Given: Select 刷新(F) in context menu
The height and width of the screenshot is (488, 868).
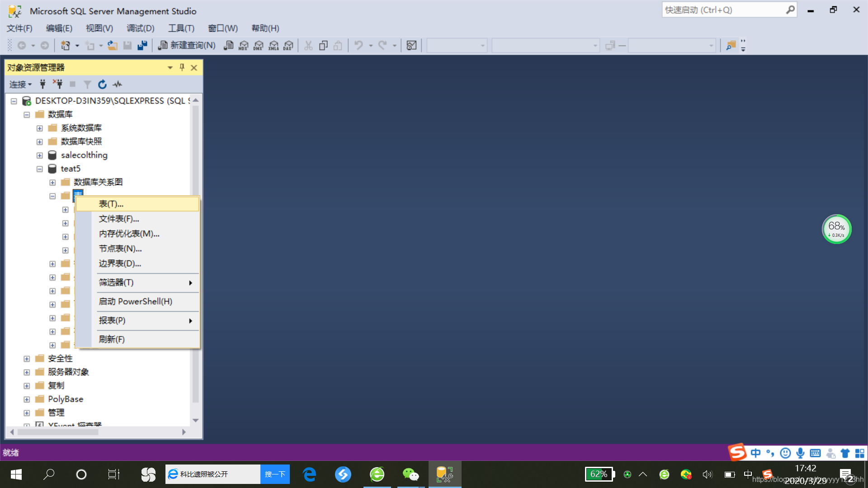Looking at the screenshot, I should [137, 339].
